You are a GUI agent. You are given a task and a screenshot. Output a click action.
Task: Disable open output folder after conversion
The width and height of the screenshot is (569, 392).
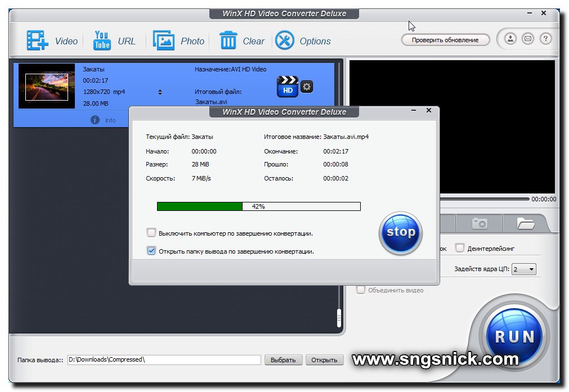(x=151, y=250)
